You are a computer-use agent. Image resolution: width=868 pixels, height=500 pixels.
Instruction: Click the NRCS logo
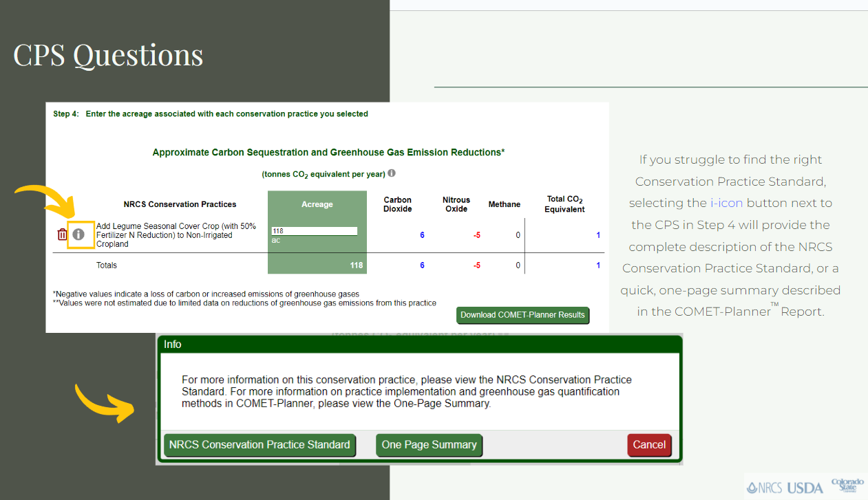[764, 488]
